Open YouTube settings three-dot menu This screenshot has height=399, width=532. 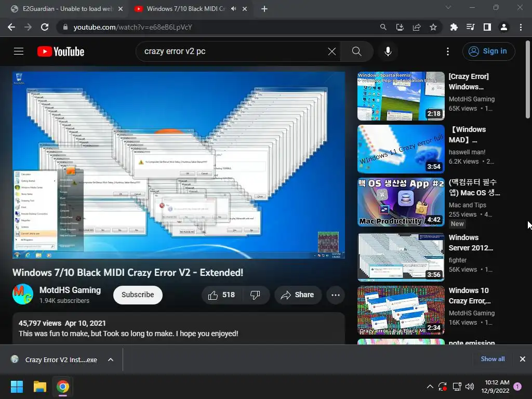(x=448, y=51)
